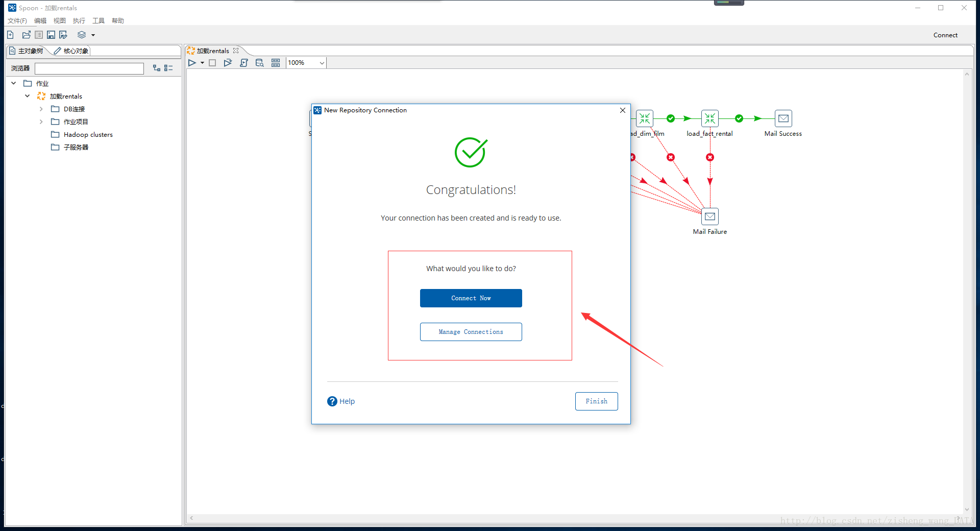This screenshot has height=531, width=980.
Task: Open the 编辑 menu
Action: coord(40,20)
